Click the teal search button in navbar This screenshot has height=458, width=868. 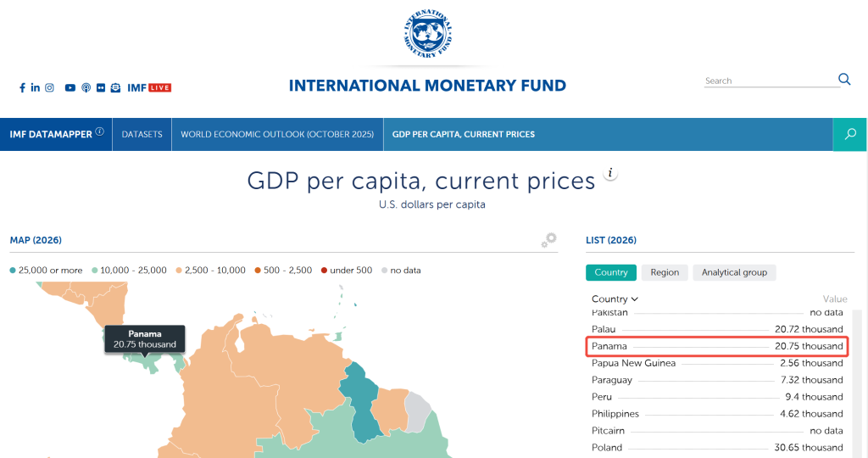click(850, 134)
